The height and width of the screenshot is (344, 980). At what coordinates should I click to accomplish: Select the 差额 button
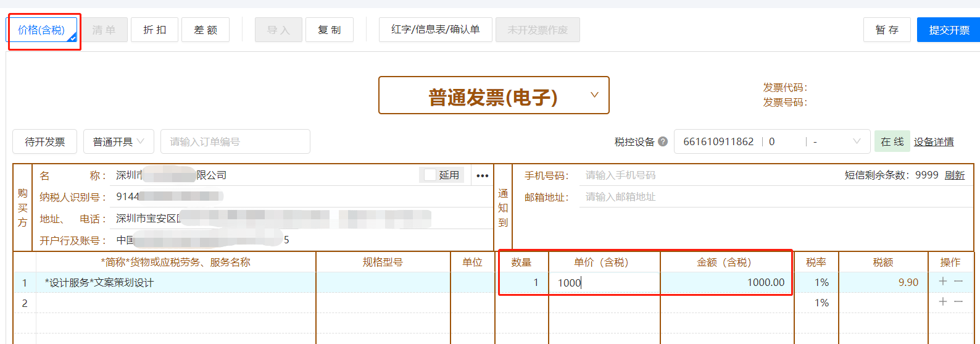point(206,30)
